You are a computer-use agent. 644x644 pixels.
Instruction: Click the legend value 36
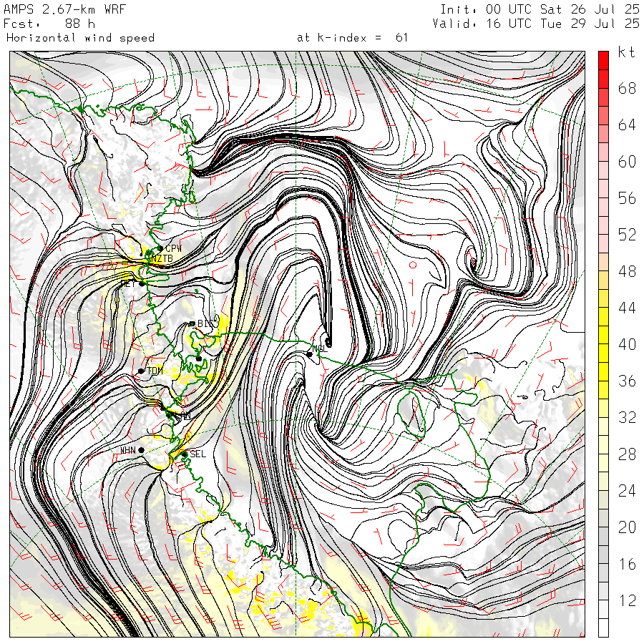627,381
